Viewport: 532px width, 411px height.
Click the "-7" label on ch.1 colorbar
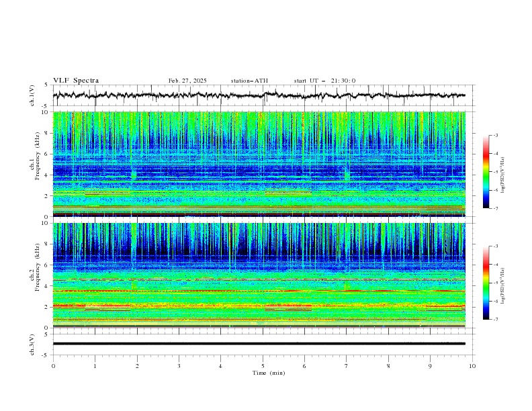496,208
